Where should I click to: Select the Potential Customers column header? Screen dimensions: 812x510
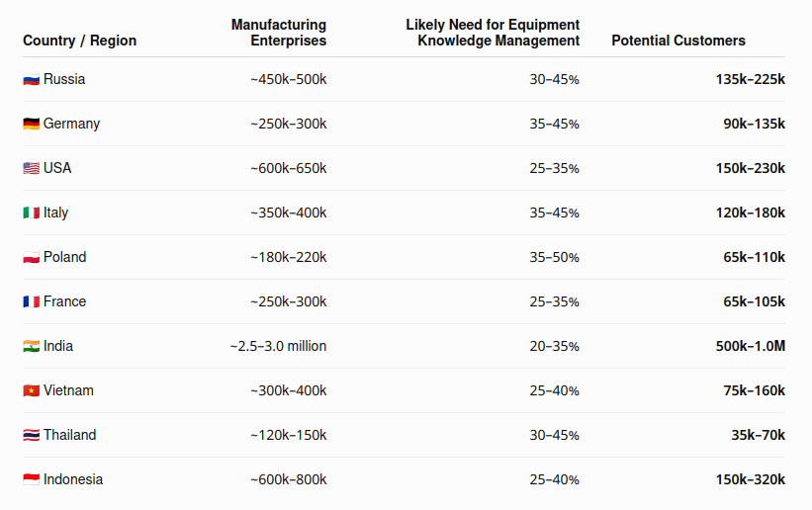pyautogui.click(x=678, y=41)
